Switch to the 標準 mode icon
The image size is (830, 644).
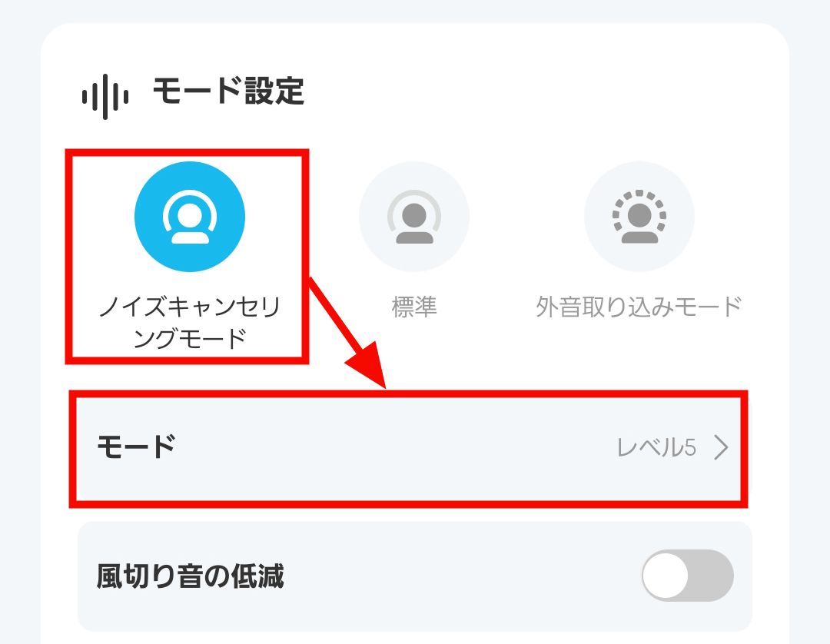pyautogui.click(x=414, y=217)
